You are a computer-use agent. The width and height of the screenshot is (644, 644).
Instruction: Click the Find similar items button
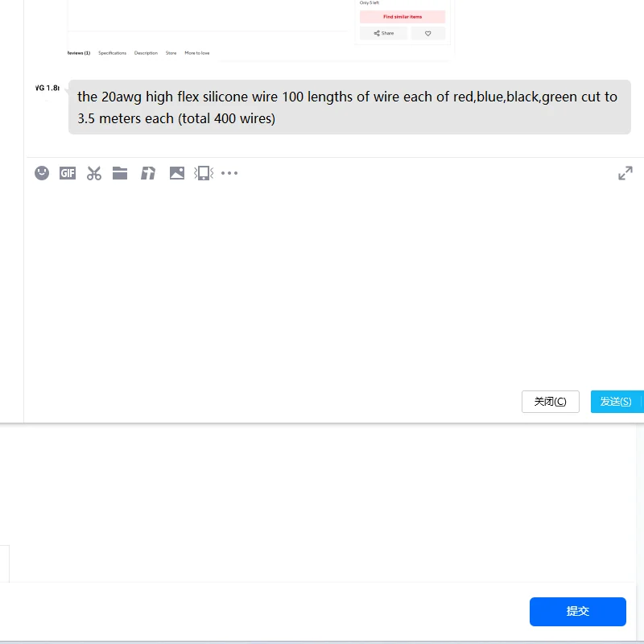(402, 17)
